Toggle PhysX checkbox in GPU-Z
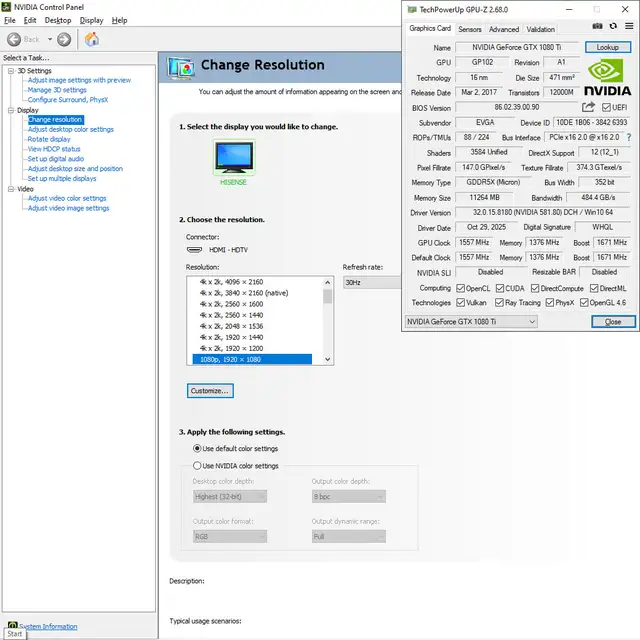The image size is (640, 640). pyautogui.click(x=550, y=302)
